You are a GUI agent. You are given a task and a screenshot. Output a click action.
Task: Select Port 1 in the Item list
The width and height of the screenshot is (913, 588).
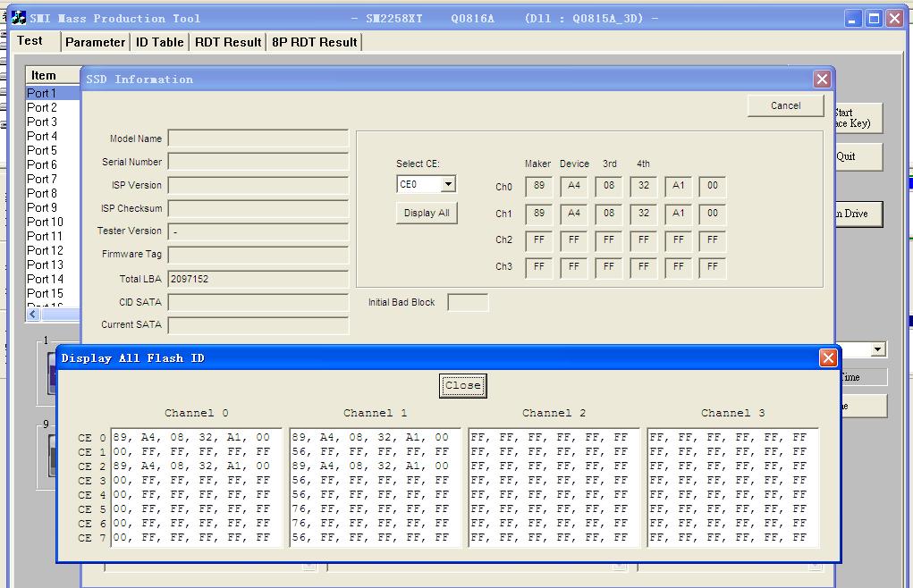53,93
